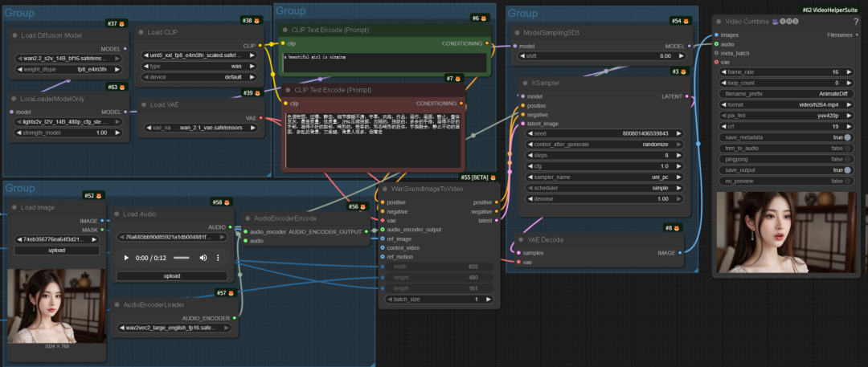Open the weight_dtype fp8_e4m3fn dropdown
The image size is (868, 367).
coord(68,69)
